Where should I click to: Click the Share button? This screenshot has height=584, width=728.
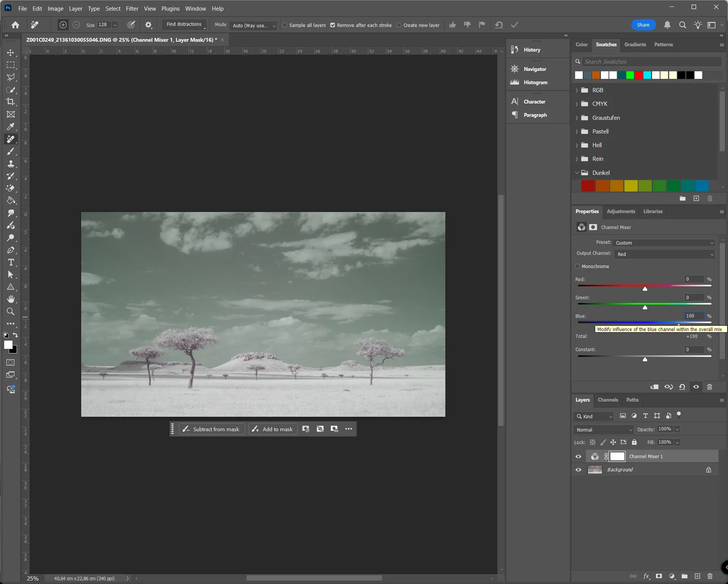[x=643, y=25]
